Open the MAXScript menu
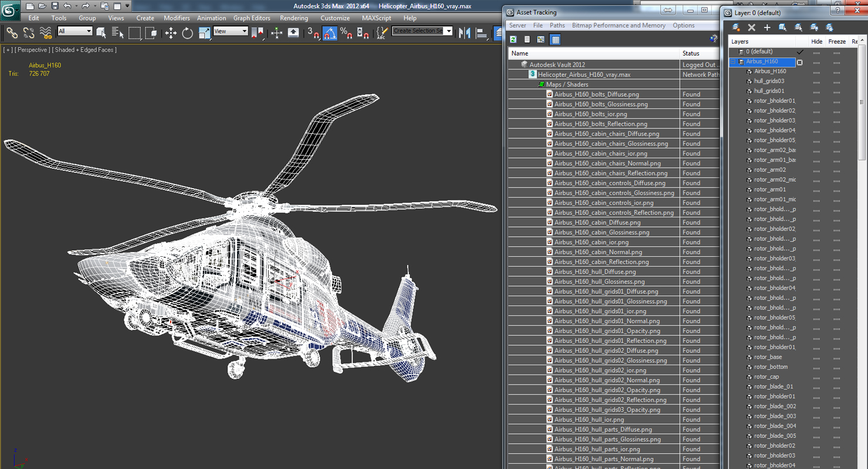The image size is (868, 469). (x=376, y=18)
